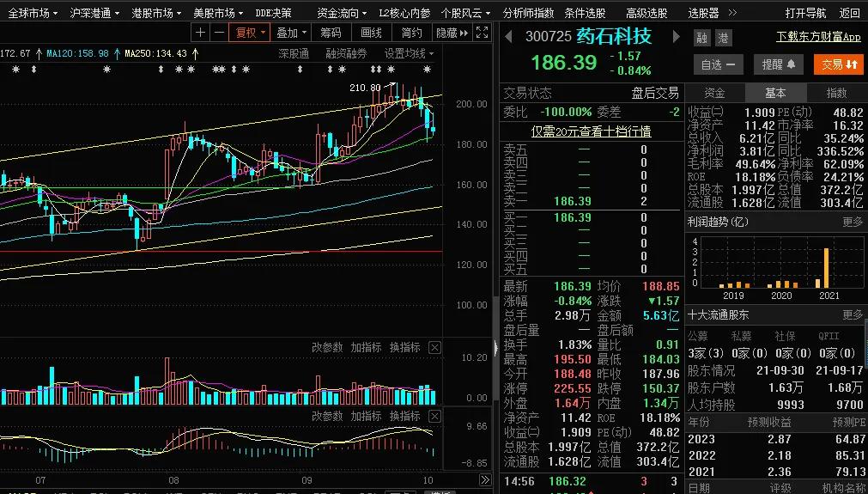Toggle 简约 simple mode
The image size is (868, 494).
411,33
